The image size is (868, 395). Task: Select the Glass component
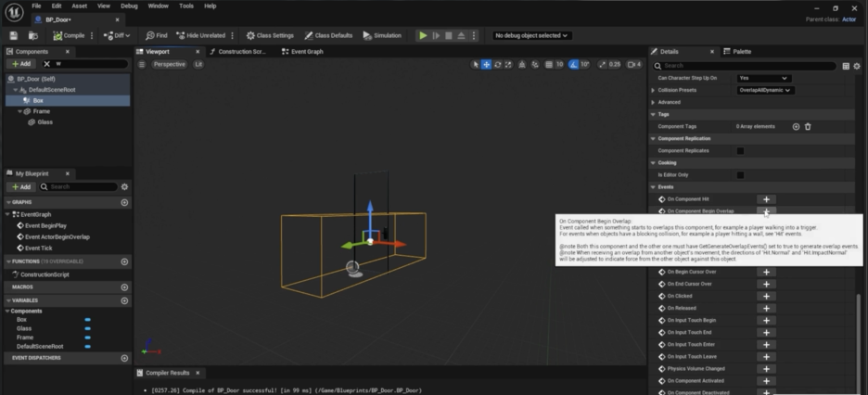[45, 122]
